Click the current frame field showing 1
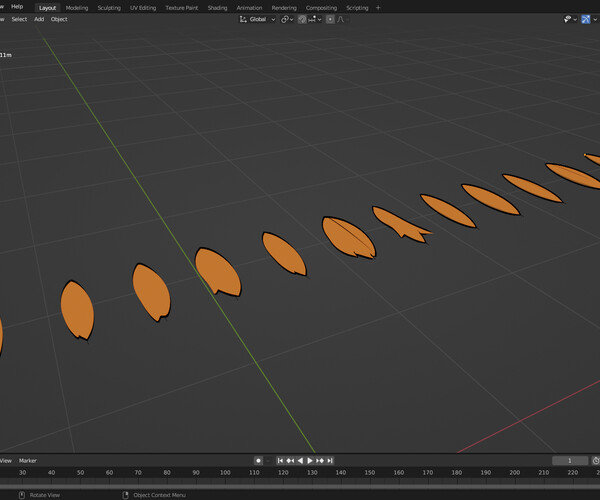 coord(570,461)
